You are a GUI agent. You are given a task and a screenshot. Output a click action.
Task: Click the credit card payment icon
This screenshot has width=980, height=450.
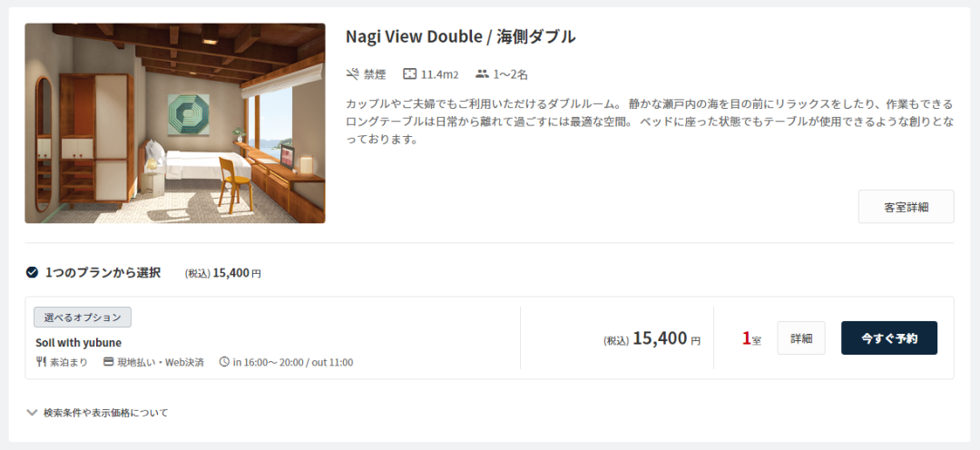click(108, 362)
